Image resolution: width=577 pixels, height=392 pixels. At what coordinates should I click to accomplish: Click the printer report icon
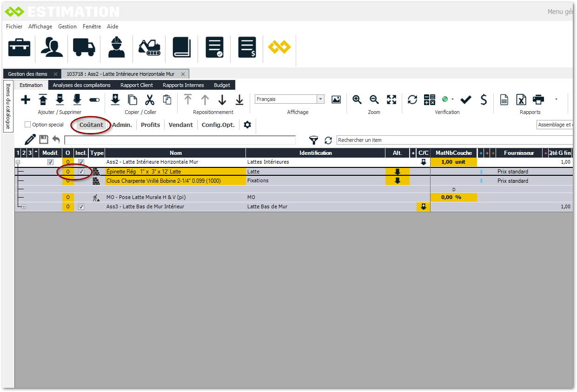(x=538, y=100)
